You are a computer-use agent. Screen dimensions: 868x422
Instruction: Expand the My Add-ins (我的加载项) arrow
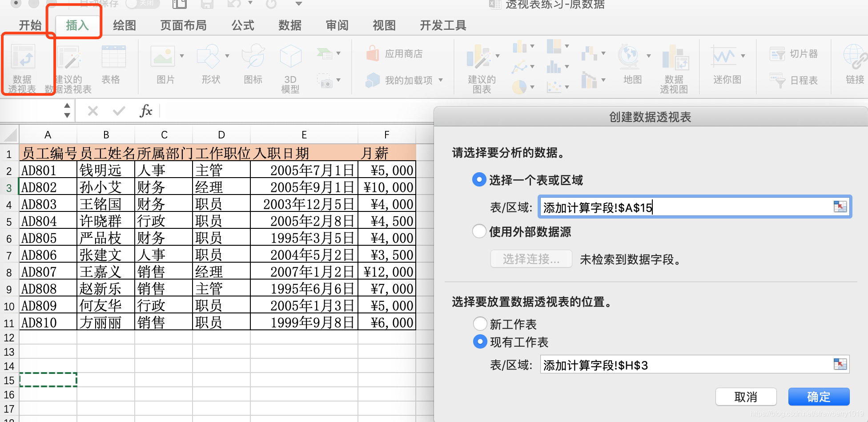tap(441, 80)
